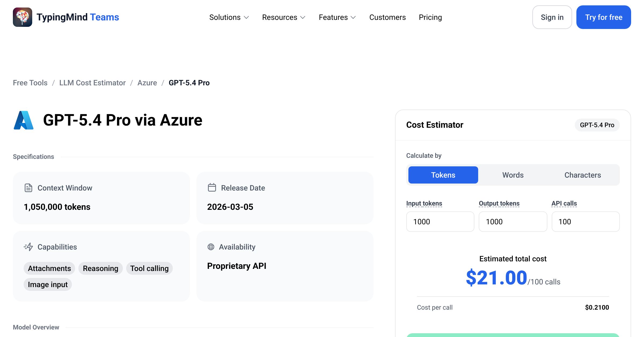Click the Reasoning capability tag
Viewport: 644px width, 337px height.
[101, 268]
